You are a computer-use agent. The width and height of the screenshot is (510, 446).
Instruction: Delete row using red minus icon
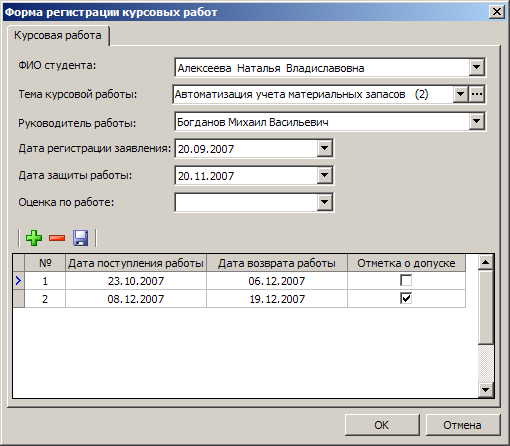point(57,238)
